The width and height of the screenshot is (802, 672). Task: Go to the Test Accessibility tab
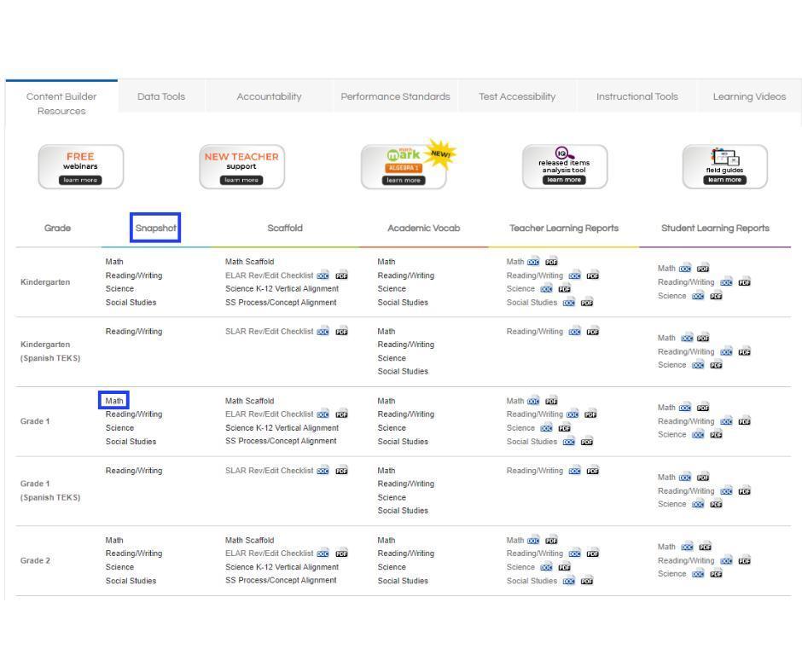[x=517, y=97]
